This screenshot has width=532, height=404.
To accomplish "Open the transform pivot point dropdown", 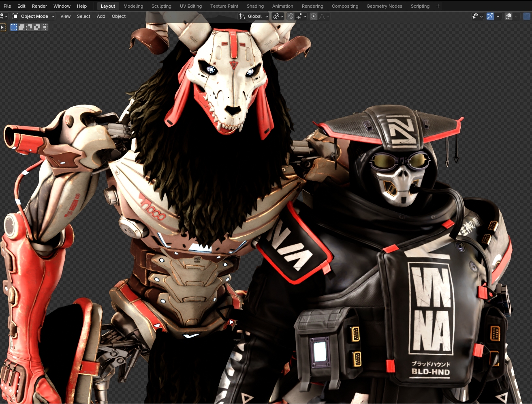I will click(x=278, y=16).
